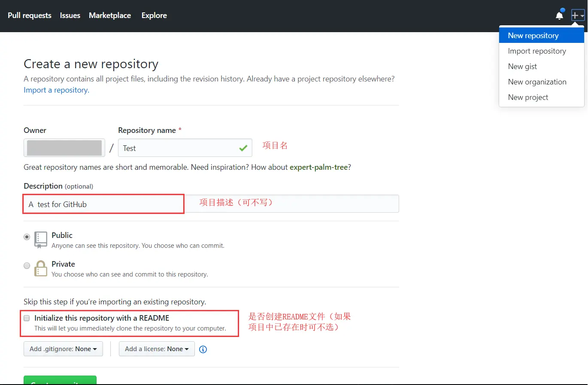Enable Initialize this repository with a README
The width and height of the screenshot is (588, 385).
27,318
